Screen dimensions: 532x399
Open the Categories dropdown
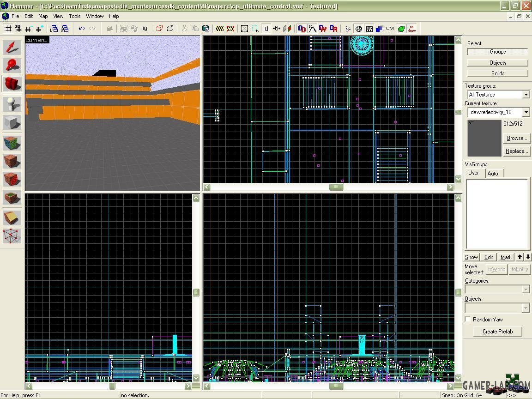click(526, 289)
